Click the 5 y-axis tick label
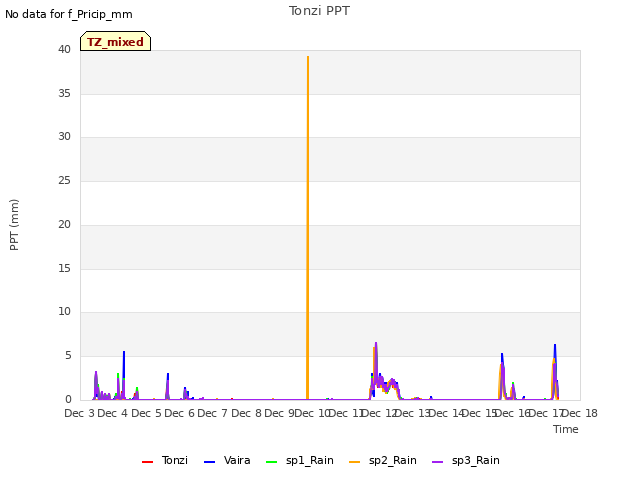Image resolution: width=640 pixels, height=480 pixels. (x=68, y=356)
